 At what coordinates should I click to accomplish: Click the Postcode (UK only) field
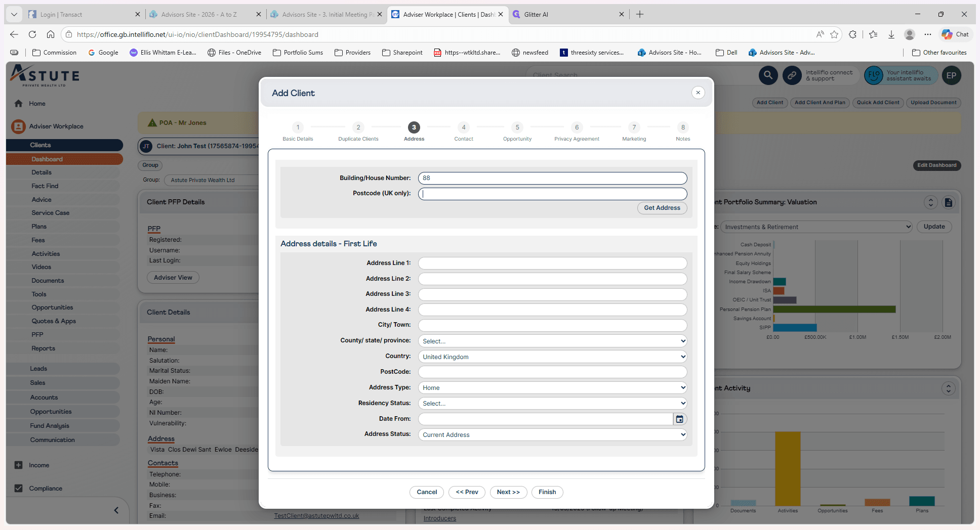click(552, 194)
